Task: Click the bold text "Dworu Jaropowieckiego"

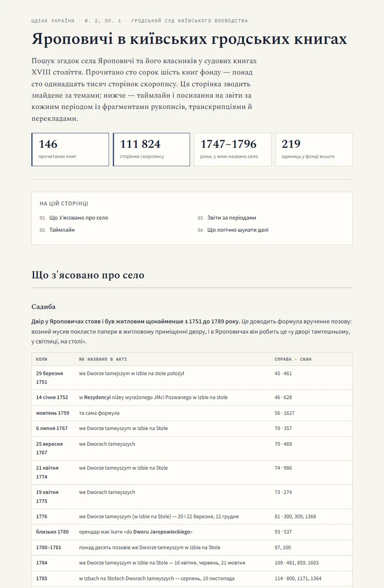Action: [162, 532]
